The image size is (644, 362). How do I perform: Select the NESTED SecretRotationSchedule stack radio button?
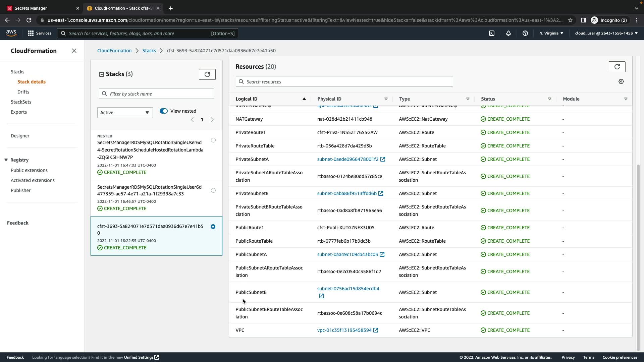pyautogui.click(x=213, y=140)
